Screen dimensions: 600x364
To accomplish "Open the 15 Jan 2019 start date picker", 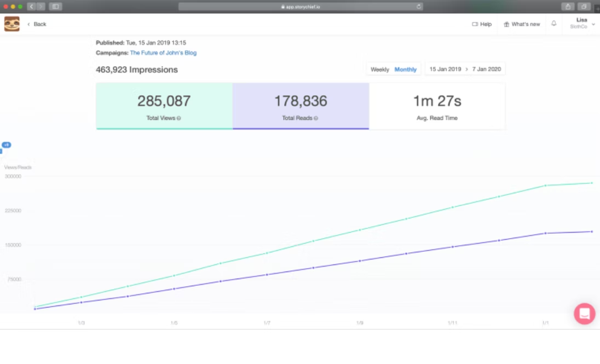I will coord(445,68).
